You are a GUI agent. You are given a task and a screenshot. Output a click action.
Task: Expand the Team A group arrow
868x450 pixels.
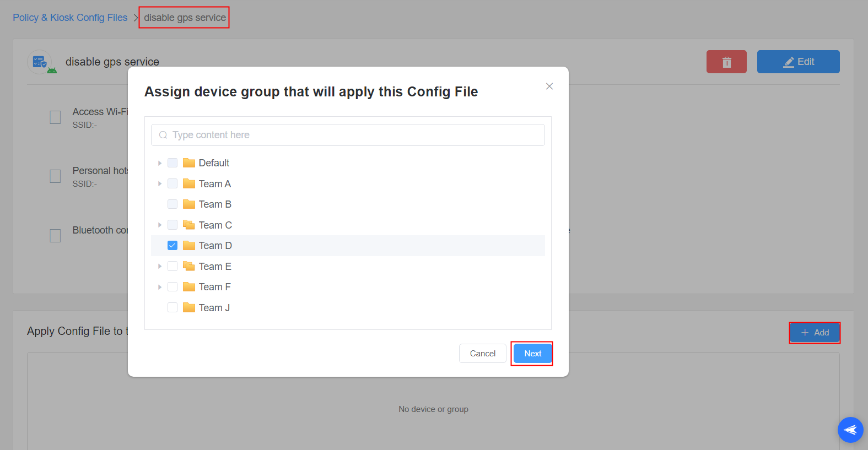160,183
